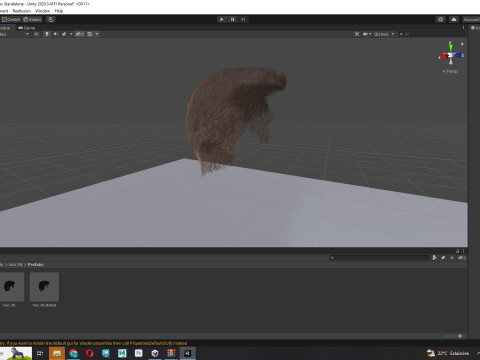Click the green Y axis of the orientation gizmo

451,47
